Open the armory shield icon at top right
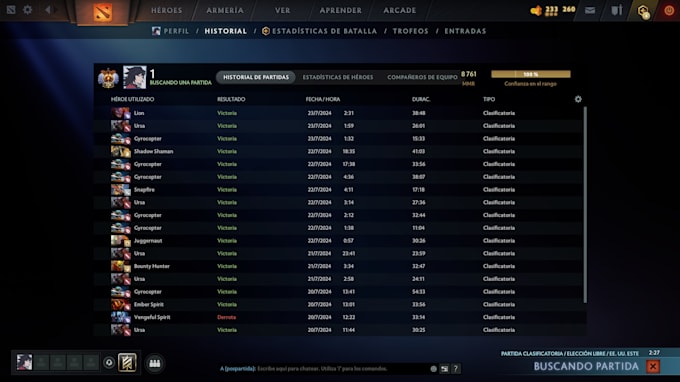 [x=617, y=10]
